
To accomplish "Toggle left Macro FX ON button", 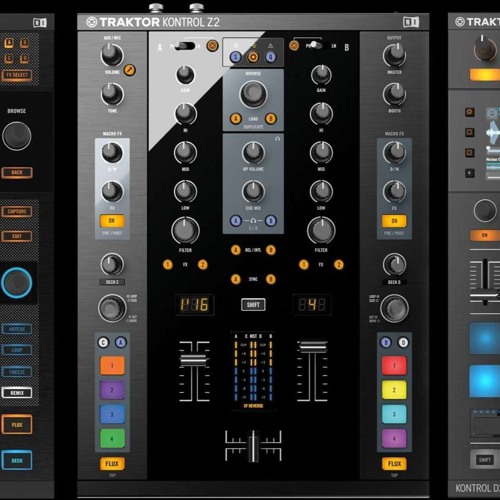I will (x=112, y=221).
